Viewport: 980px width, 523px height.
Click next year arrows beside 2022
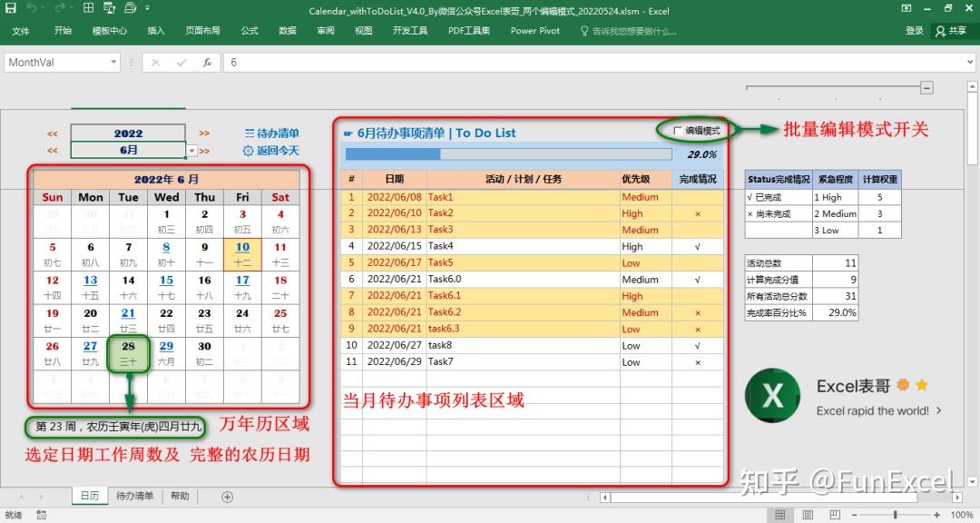point(204,133)
